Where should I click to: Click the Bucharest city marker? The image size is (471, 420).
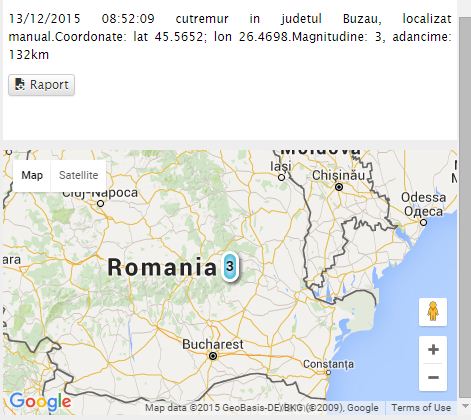[x=213, y=356]
